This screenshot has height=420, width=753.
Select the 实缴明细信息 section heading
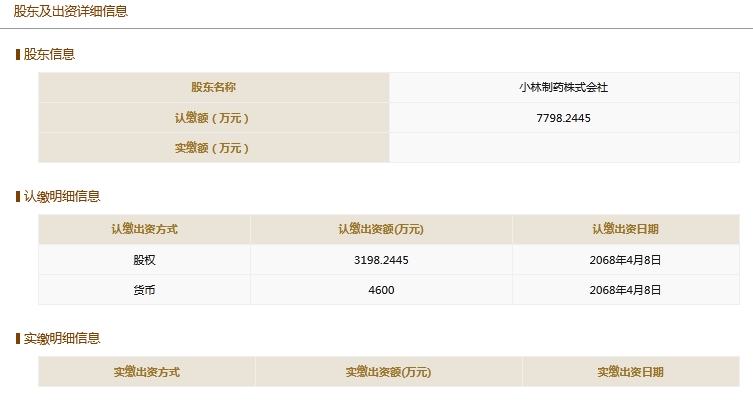click(x=61, y=338)
